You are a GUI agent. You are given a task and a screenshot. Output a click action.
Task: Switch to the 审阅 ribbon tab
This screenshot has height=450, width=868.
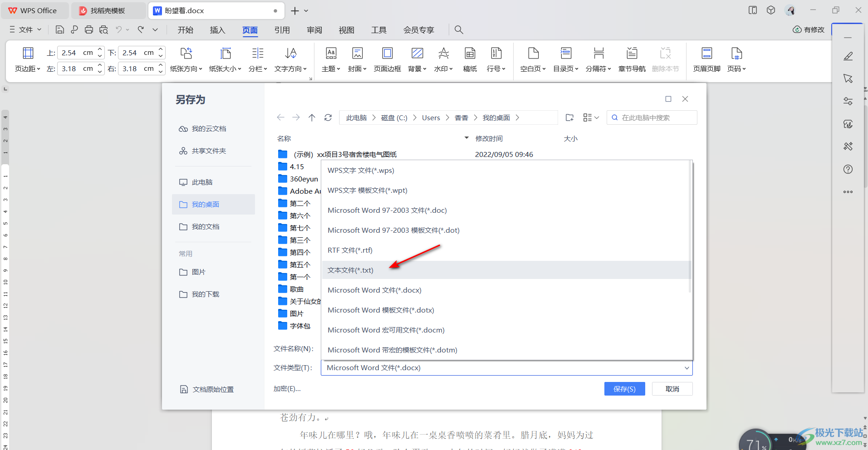[x=314, y=30]
